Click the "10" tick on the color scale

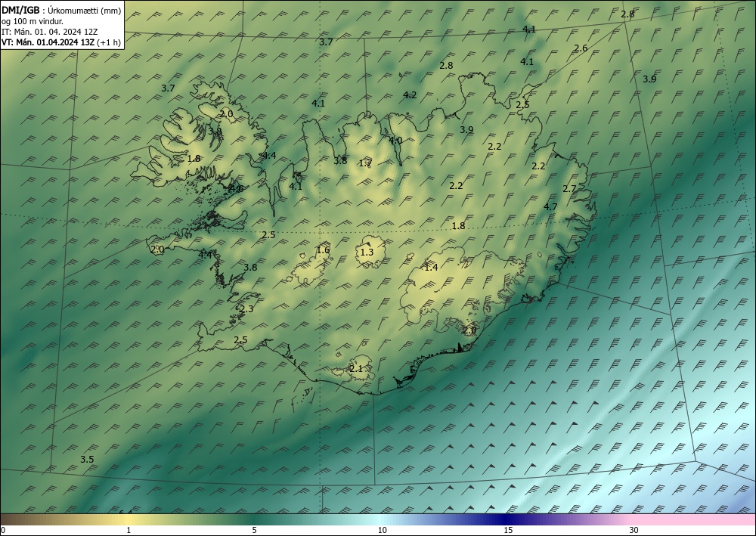[382, 530]
